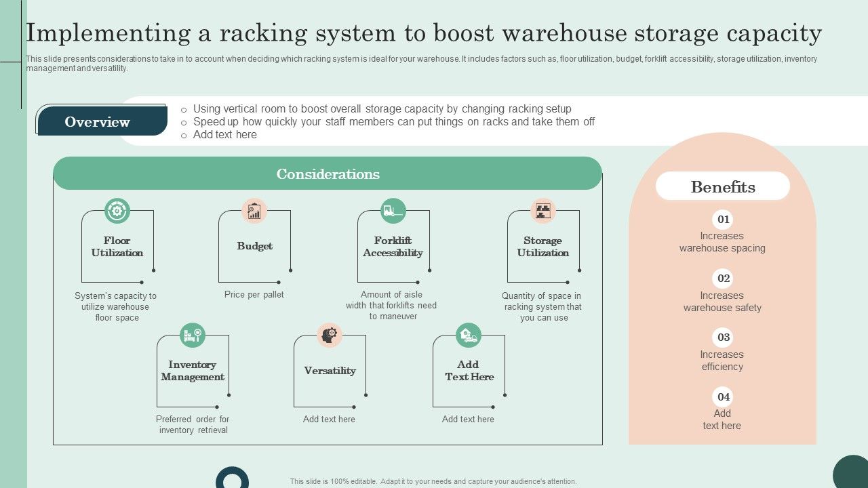This screenshot has width=868, height=488.
Task: Select the Considerations header bar
Action: [328, 174]
